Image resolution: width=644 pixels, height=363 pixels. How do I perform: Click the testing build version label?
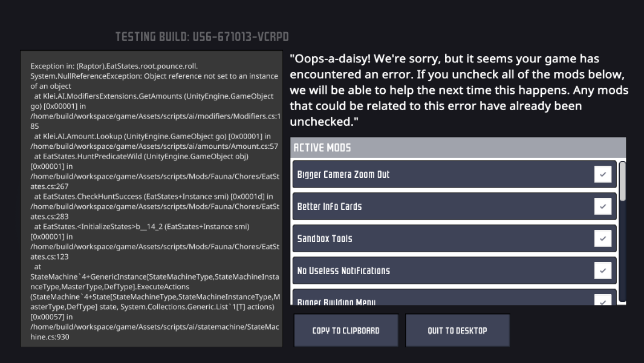coord(202,37)
